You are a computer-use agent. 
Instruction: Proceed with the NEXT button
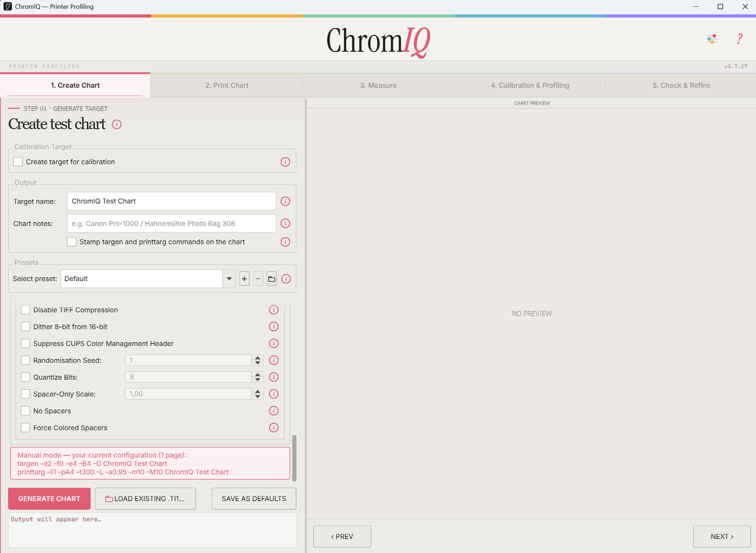tap(722, 537)
